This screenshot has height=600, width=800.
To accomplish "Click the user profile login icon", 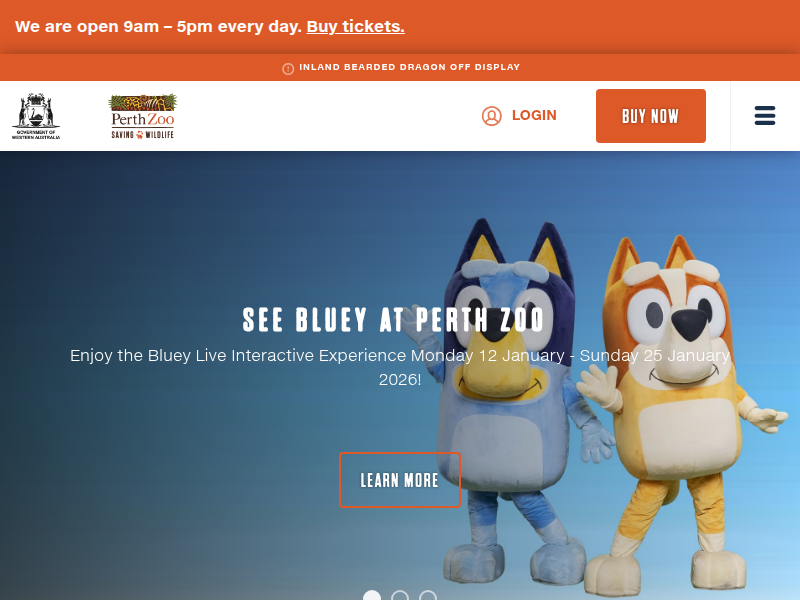I will point(491,116).
